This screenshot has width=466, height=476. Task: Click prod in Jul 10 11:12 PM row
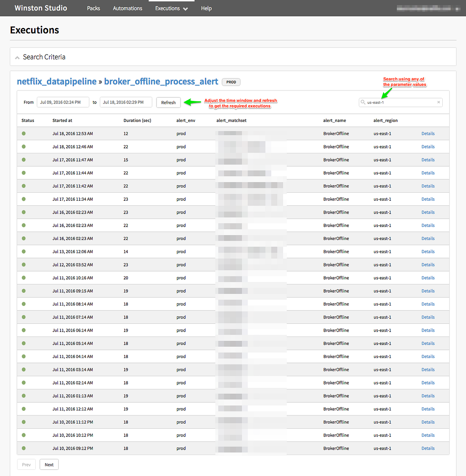[x=181, y=422]
